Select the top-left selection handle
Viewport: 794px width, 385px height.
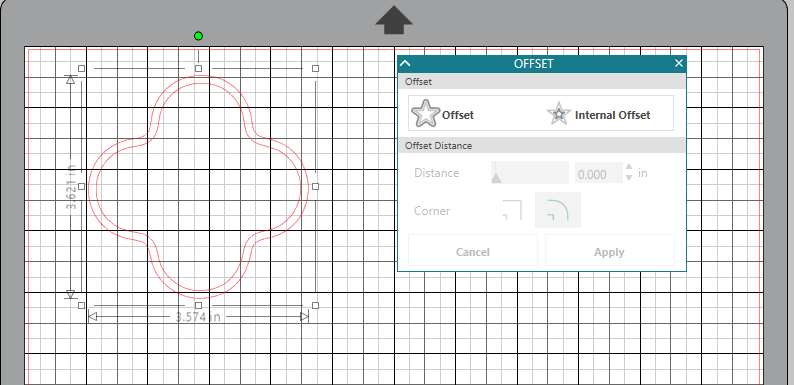pyautogui.click(x=82, y=68)
